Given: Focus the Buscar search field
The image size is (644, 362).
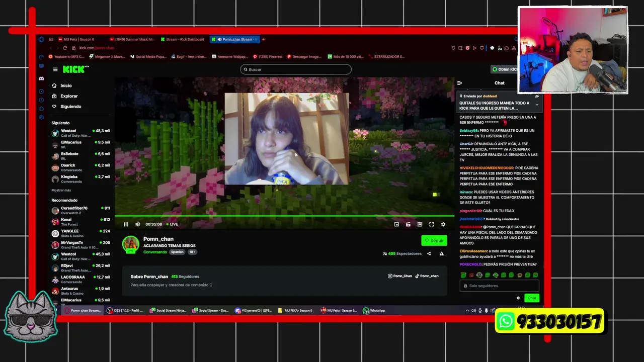Looking at the screenshot, I should point(296,69).
